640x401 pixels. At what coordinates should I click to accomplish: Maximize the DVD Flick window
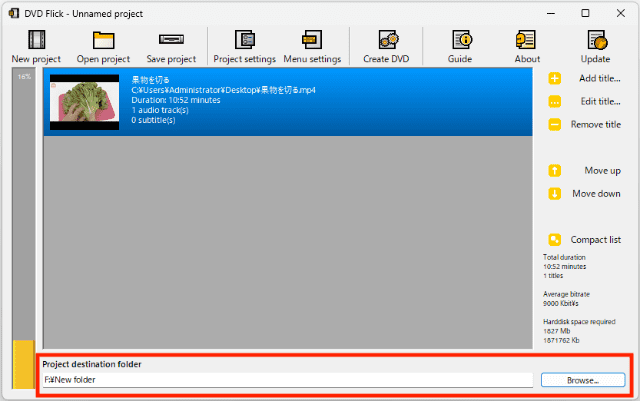pyautogui.click(x=585, y=13)
